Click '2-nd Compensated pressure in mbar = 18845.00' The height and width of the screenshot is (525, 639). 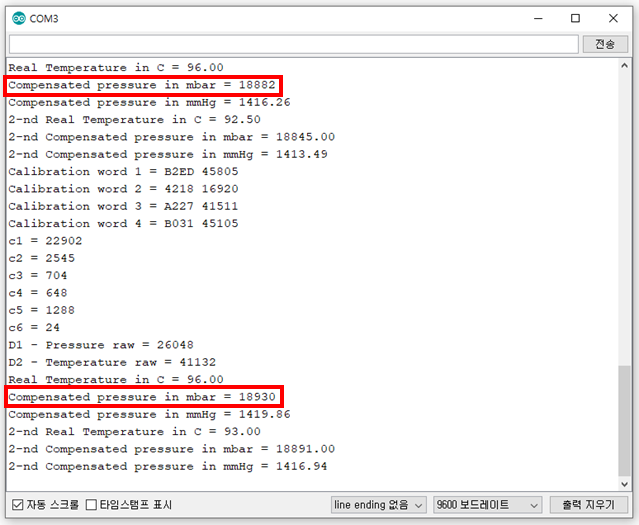[172, 137]
